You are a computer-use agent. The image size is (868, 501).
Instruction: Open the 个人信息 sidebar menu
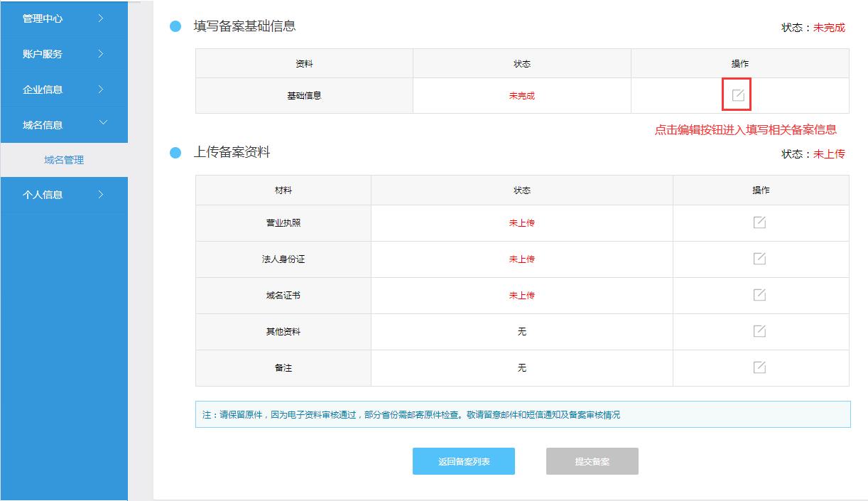pos(63,194)
